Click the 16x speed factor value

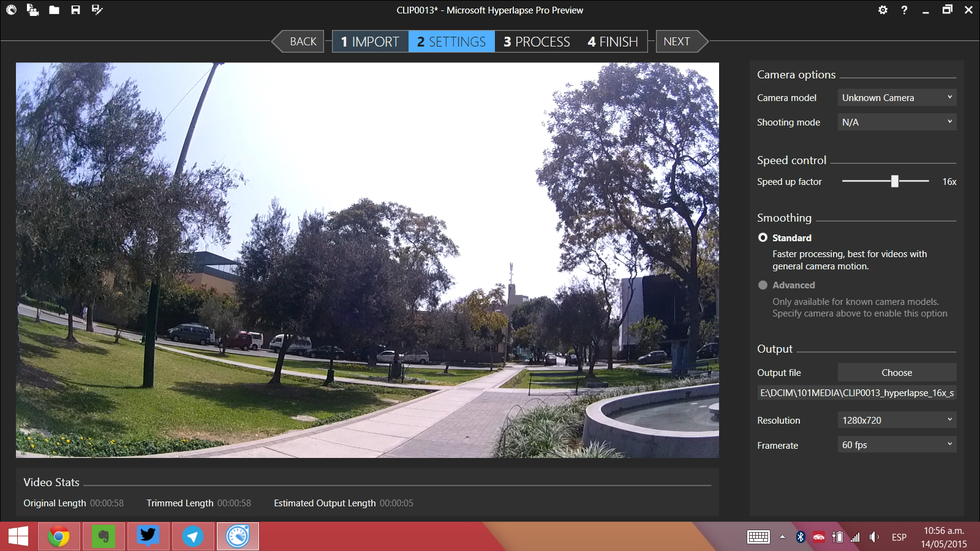949,181
